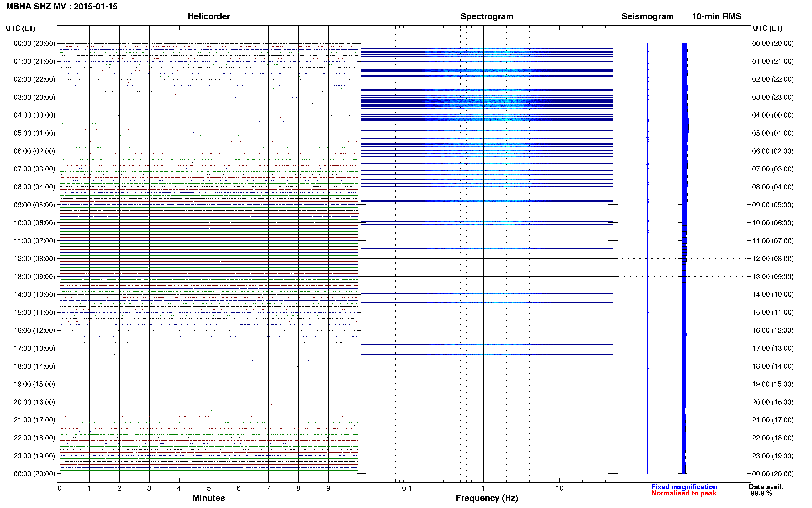812x508 pixels.
Task: Click '19:00 (15:00)' on the RMS time axis
Action: pyautogui.click(x=773, y=384)
